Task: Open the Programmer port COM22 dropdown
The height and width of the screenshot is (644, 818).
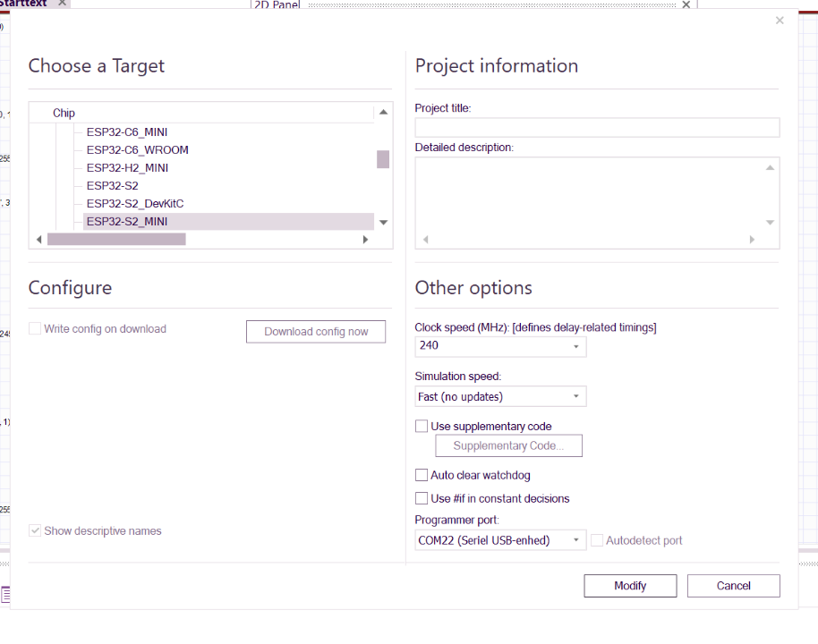Action: pos(500,540)
